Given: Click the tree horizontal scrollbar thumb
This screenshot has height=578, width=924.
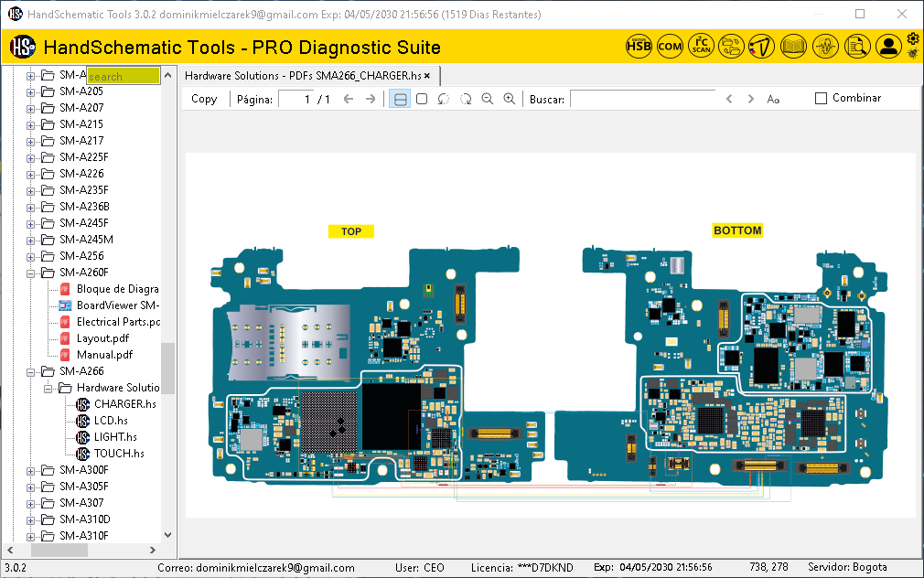Looking at the screenshot, I should pyautogui.click(x=59, y=550).
